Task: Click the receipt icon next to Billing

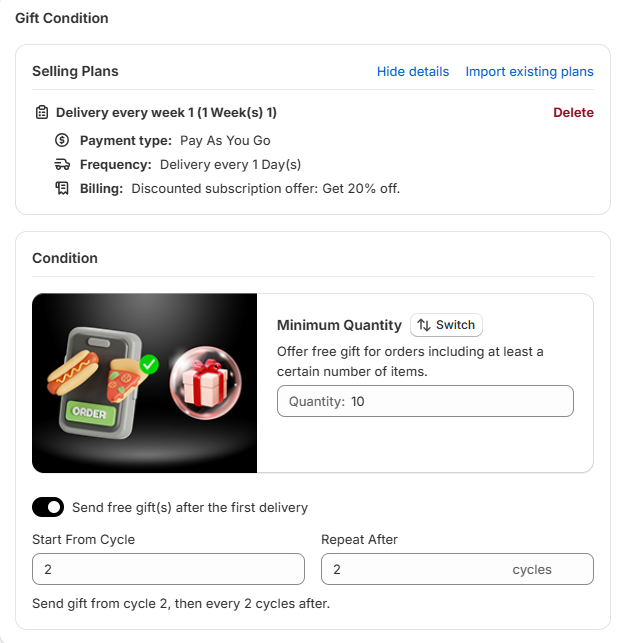Action: point(62,188)
